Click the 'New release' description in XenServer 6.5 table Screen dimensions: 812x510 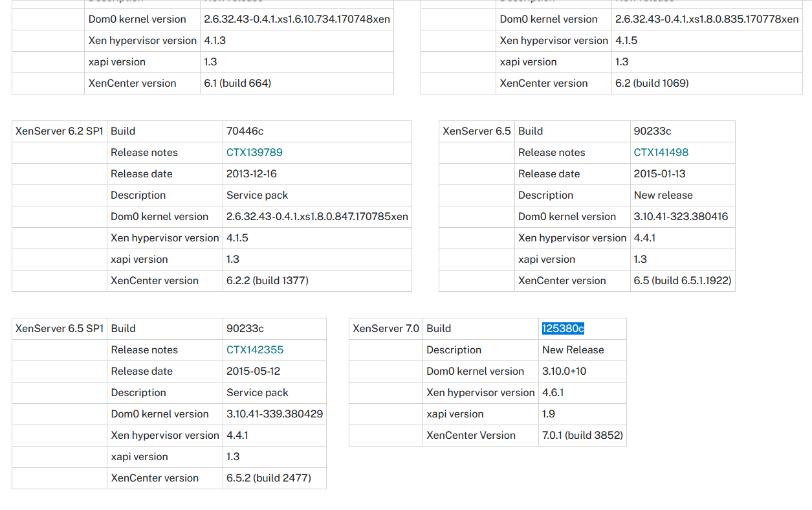click(663, 195)
